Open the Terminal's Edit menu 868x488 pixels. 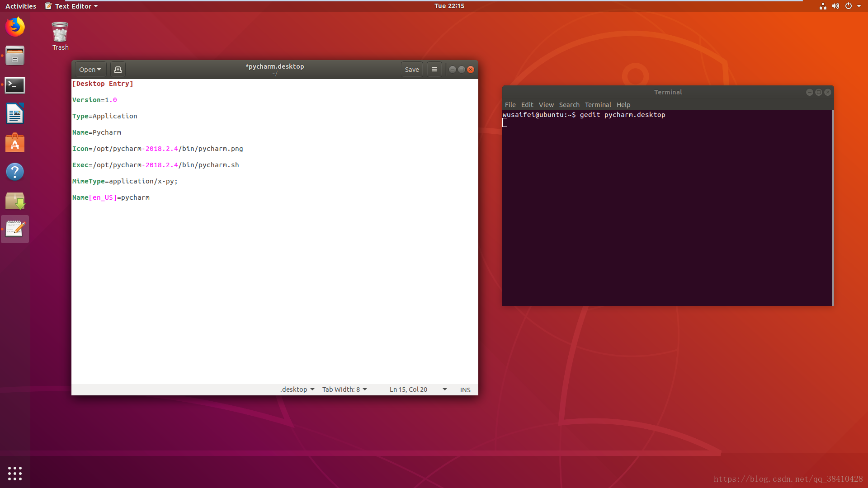pos(527,105)
